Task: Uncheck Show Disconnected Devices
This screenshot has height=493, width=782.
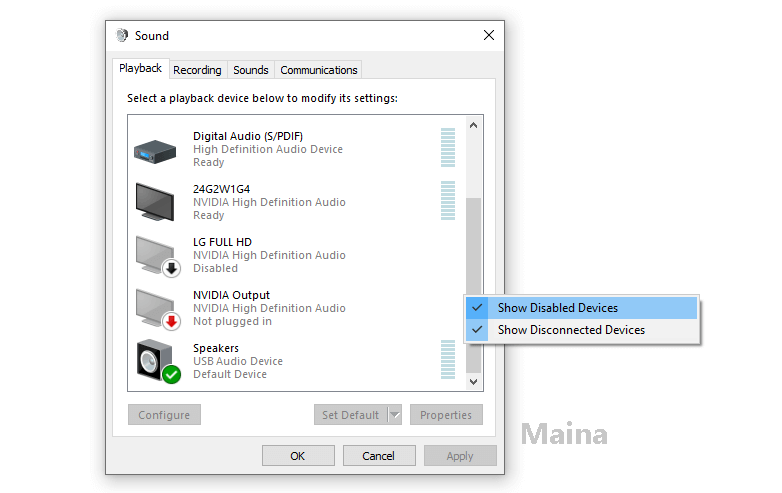Action: point(582,330)
